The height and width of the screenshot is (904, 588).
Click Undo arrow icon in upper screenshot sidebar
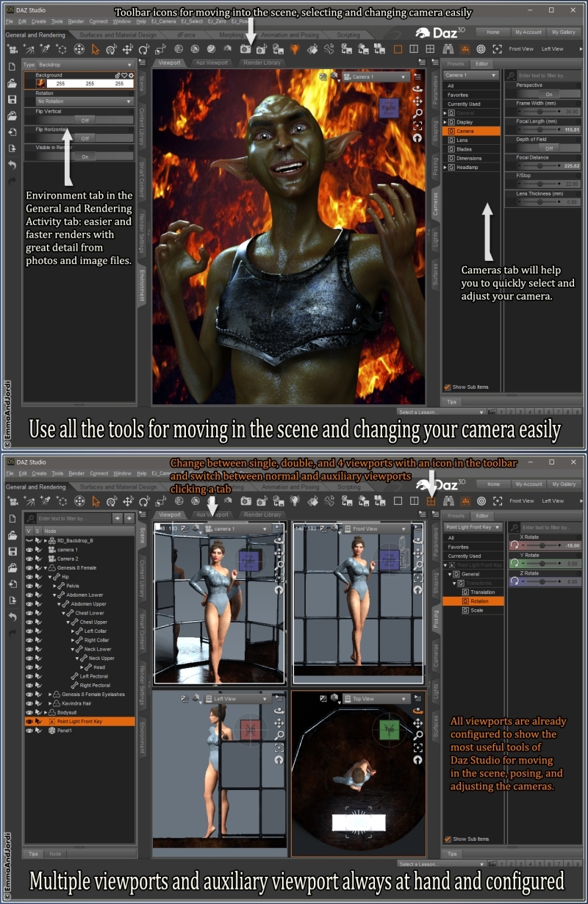pos(12,165)
